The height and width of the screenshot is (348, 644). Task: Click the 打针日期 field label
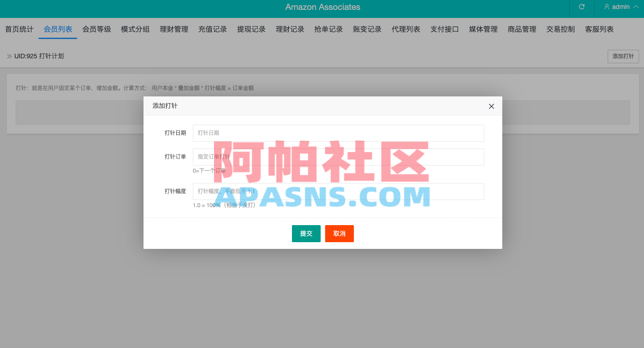click(x=175, y=133)
